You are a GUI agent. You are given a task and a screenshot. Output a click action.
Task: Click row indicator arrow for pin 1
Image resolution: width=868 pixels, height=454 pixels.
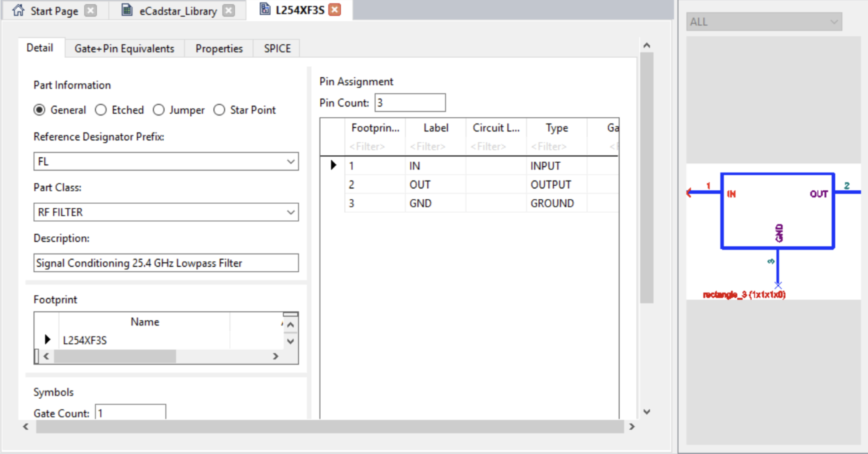(333, 165)
